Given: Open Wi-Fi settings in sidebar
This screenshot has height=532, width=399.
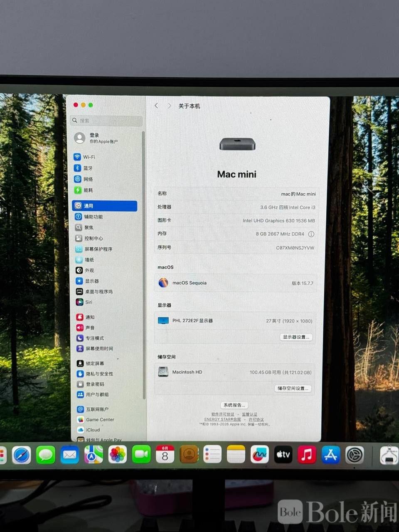Looking at the screenshot, I should coord(84,157).
